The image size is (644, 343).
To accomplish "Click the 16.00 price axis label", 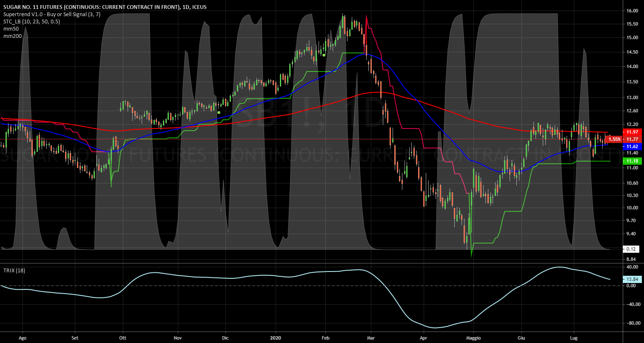I will [x=632, y=11].
